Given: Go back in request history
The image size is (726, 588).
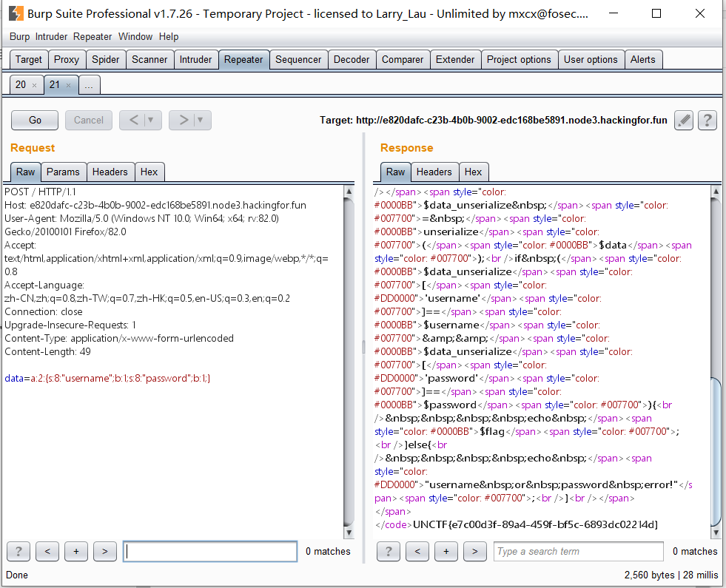Looking at the screenshot, I should click(x=134, y=121).
